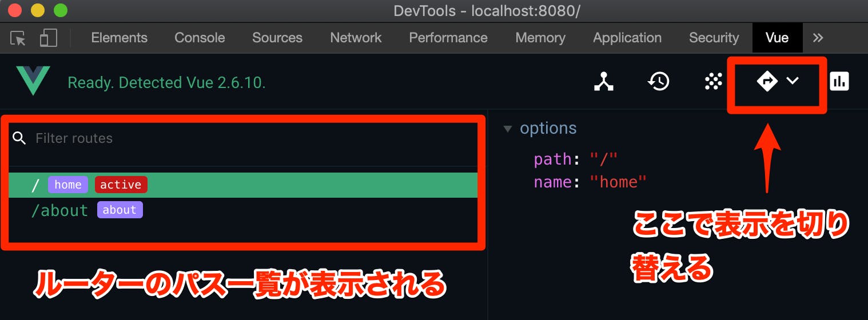This screenshot has width=868, height=320.
Task: Click the purple about badge
Action: 120,210
